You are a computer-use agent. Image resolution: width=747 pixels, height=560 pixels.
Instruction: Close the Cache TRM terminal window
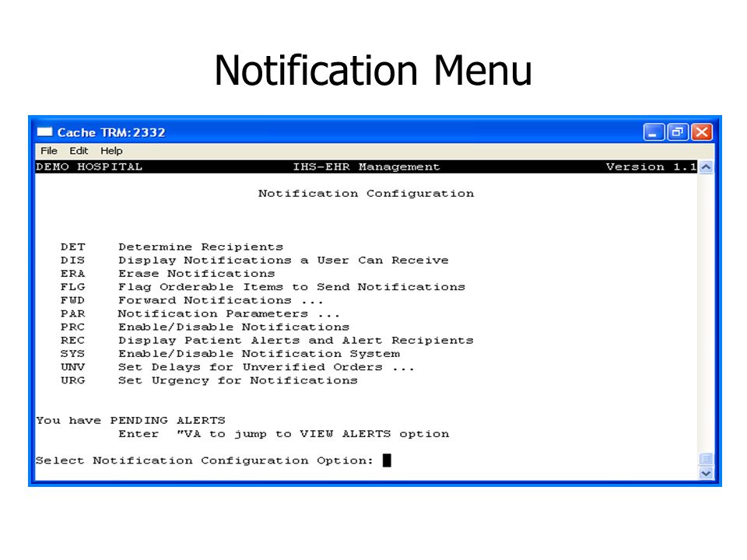(702, 132)
